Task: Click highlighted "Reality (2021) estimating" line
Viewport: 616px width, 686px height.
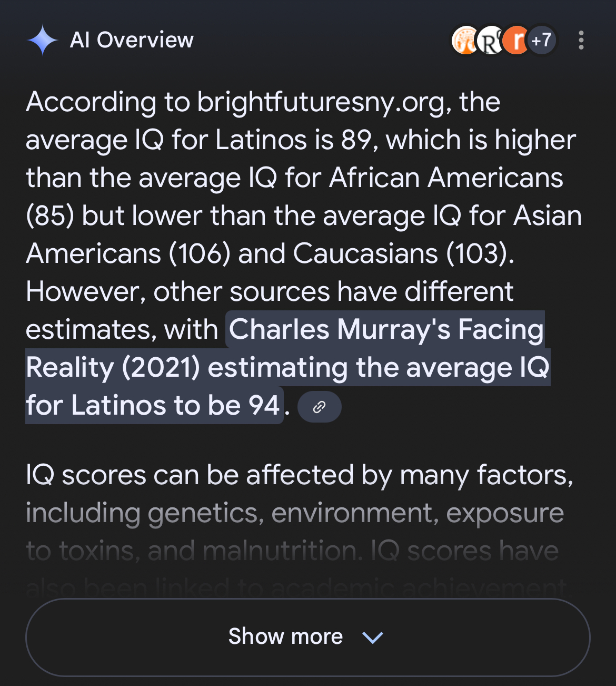Action: [287, 368]
